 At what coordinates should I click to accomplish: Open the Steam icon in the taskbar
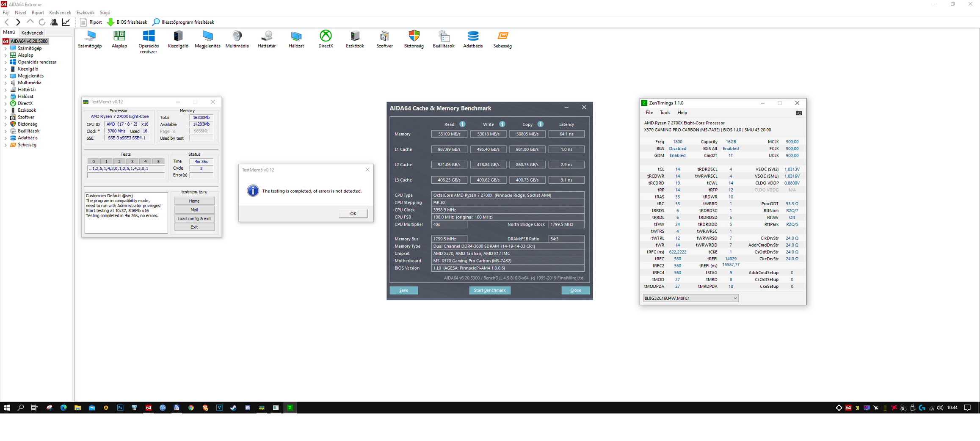tap(233, 408)
